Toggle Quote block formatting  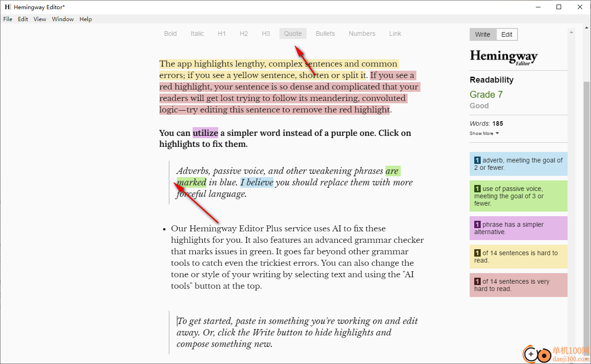[293, 34]
